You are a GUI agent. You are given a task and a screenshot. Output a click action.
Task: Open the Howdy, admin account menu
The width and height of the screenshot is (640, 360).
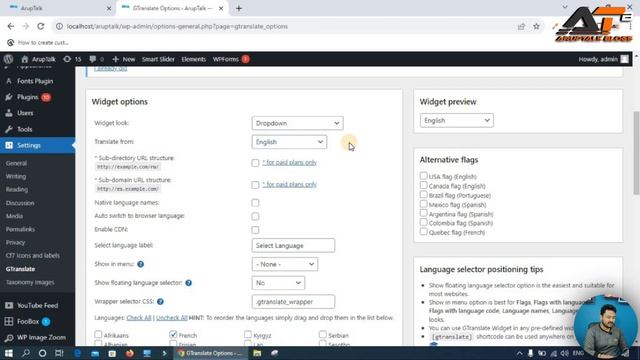tap(603, 59)
